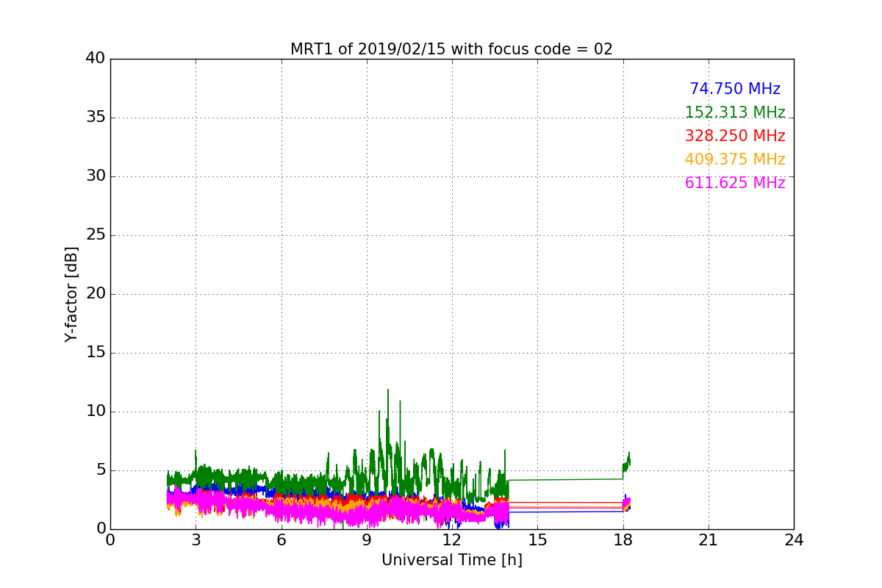Viewport: 882px width, 588px height.
Task: Click the x-axis tick label 3
Action: (196, 540)
